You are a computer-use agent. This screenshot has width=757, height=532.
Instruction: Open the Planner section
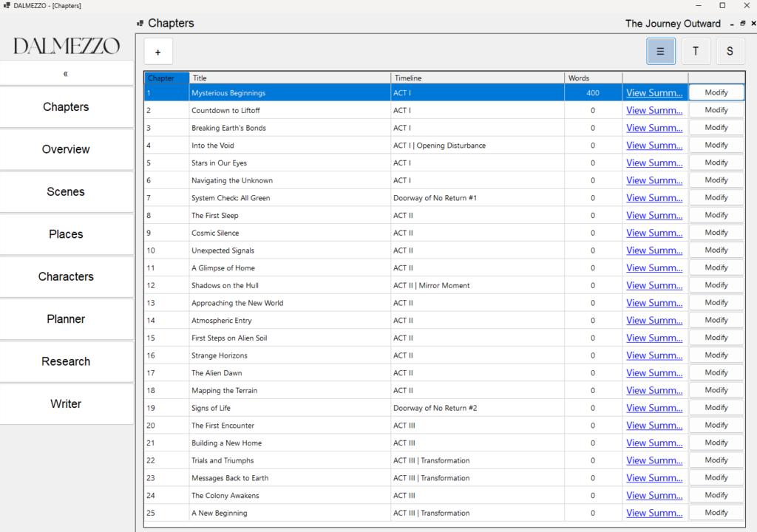[x=66, y=319]
